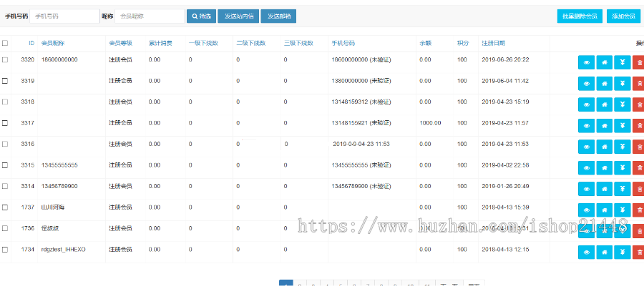
Task: Toggle the select-all checkbox in the table header
Action: coord(5,43)
